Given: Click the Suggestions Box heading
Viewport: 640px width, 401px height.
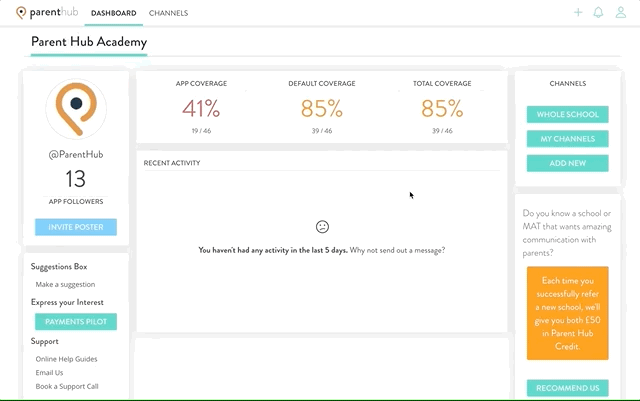Looking at the screenshot, I should 59,267.
